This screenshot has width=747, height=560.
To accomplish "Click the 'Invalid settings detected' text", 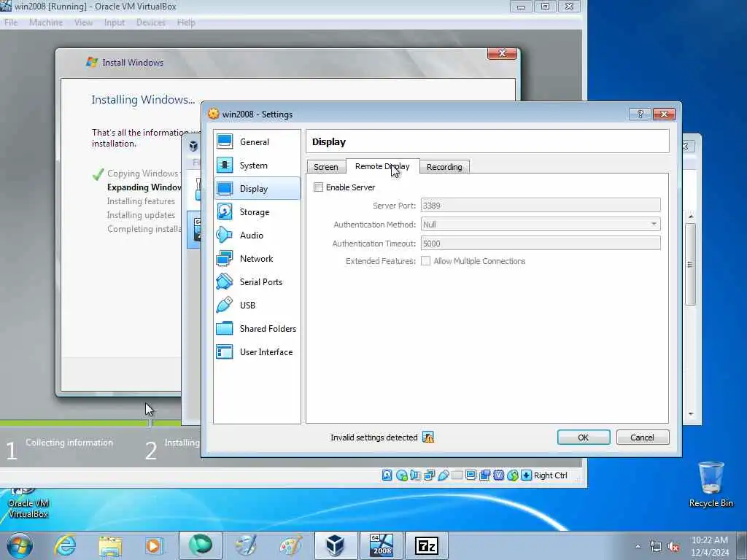I will 374,437.
